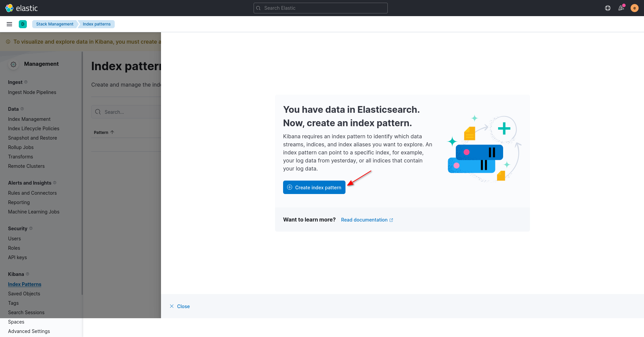Open the newsfeed notifications icon
This screenshot has height=337, width=644.
click(621, 8)
